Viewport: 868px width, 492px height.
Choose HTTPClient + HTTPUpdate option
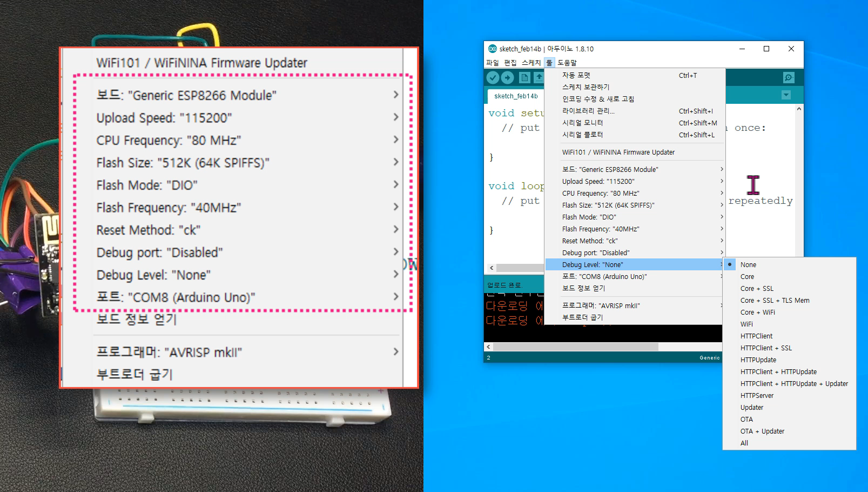[x=789, y=371]
